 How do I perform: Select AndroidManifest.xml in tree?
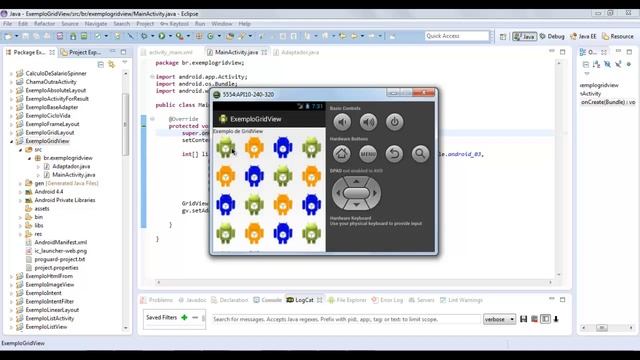(x=60, y=242)
